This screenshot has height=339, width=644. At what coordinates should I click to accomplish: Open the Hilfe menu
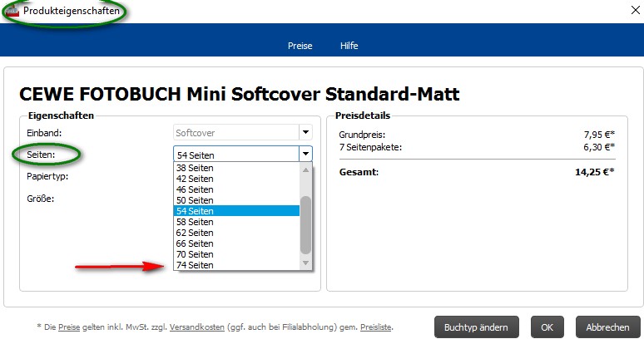pyautogui.click(x=349, y=46)
